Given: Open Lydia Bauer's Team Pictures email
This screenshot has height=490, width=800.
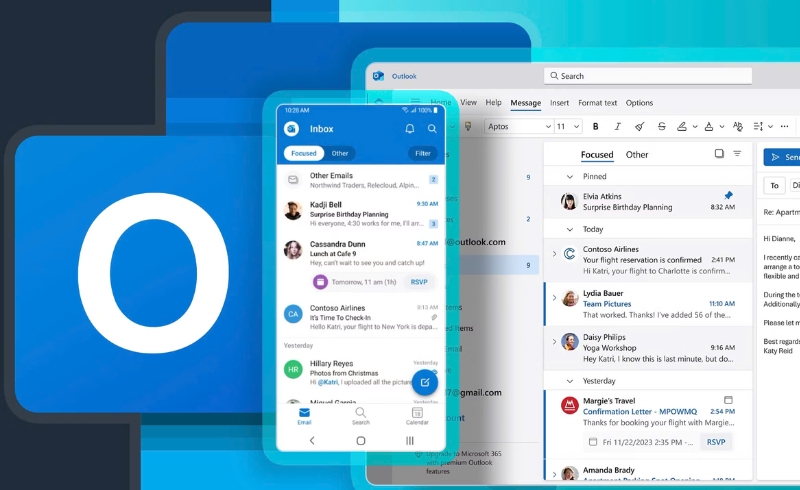Looking at the screenshot, I should tap(648, 304).
